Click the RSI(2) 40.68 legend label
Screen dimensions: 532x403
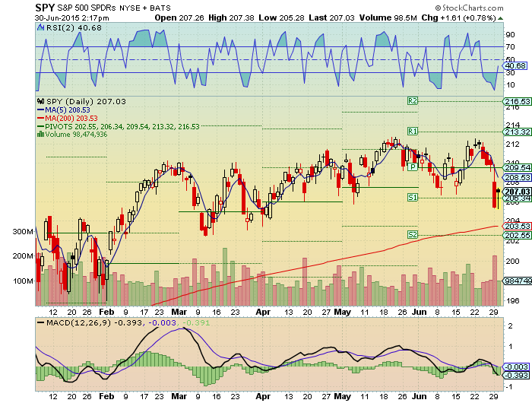[x=74, y=28]
